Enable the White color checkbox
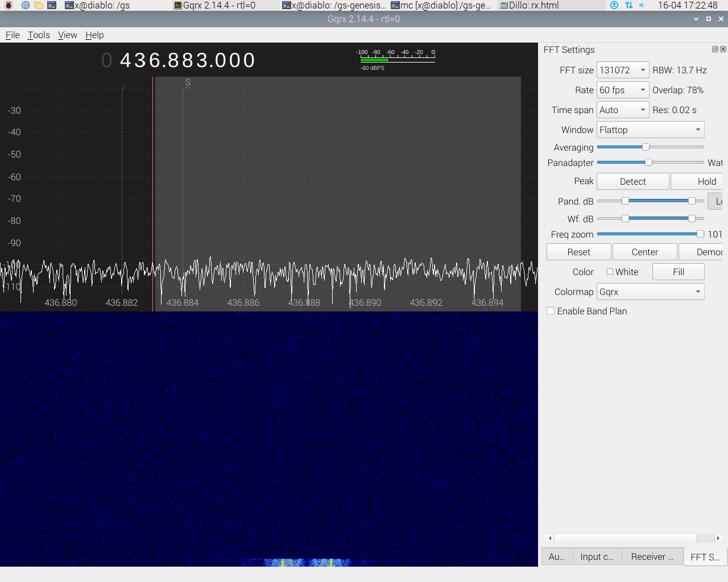The image size is (728, 582). point(610,272)
